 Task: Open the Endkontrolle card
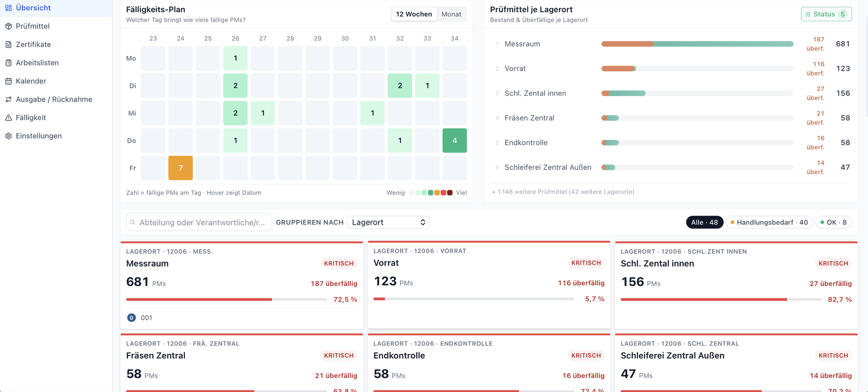(x=489, y=362)
